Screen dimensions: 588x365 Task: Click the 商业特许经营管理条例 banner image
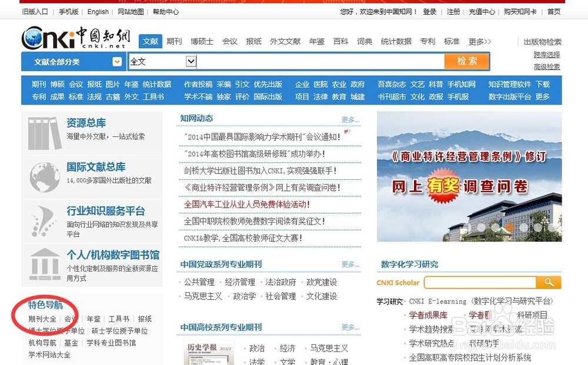(x=469, y=176)
